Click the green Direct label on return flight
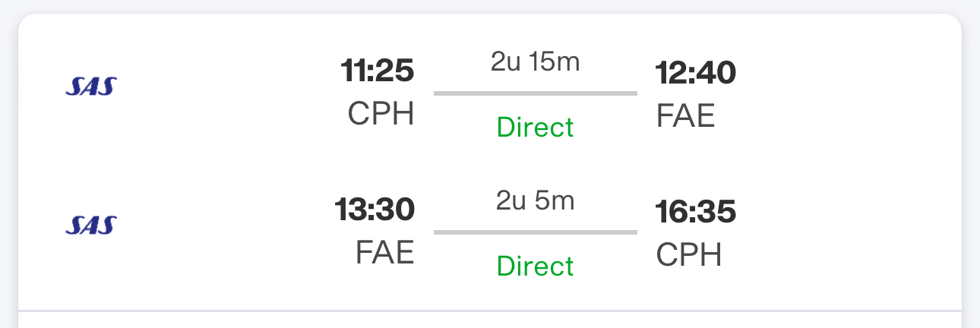This screenshot has width=980, height=328. click(536, 266)
